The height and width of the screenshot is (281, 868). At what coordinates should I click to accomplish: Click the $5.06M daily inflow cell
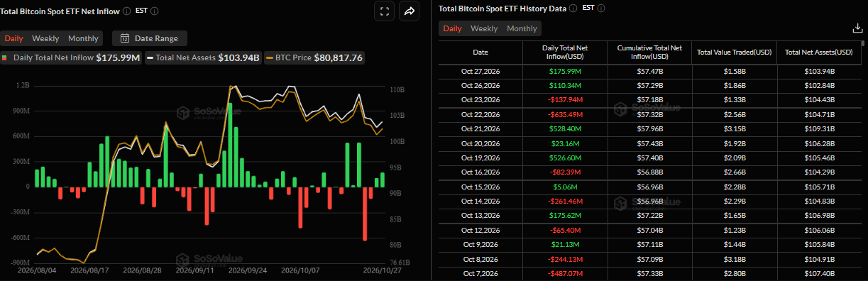(565, 187)
